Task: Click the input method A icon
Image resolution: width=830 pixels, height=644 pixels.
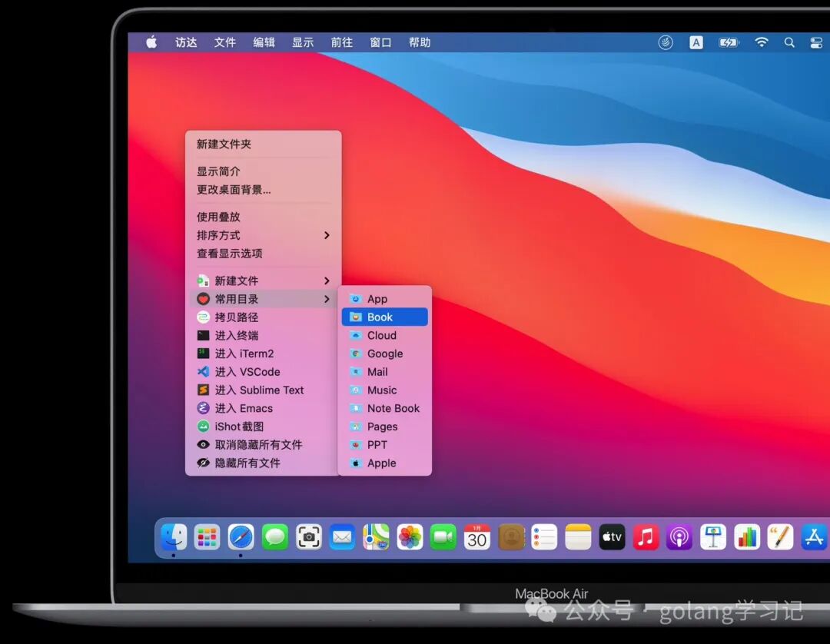Action: (x=696, y=42)
